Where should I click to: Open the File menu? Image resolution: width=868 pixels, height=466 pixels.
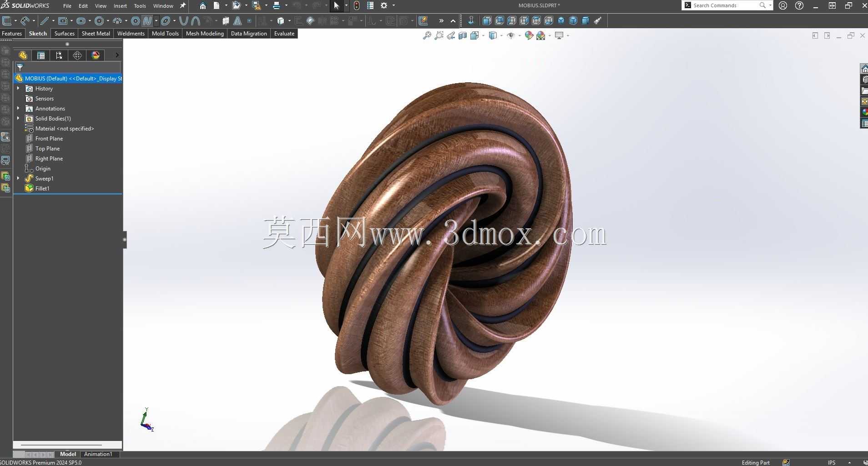click(x=67, y=6)
